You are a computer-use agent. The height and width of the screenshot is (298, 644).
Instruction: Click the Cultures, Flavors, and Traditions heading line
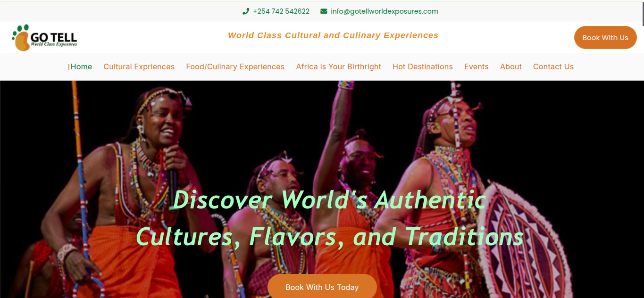[x=330, y=237]
